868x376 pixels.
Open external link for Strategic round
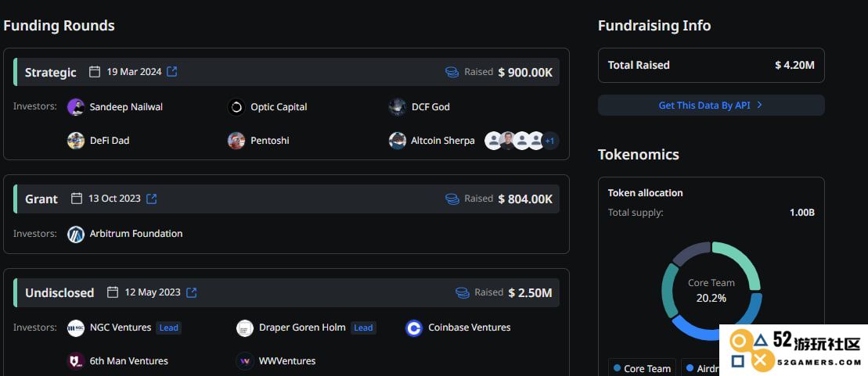coord(172,72)
